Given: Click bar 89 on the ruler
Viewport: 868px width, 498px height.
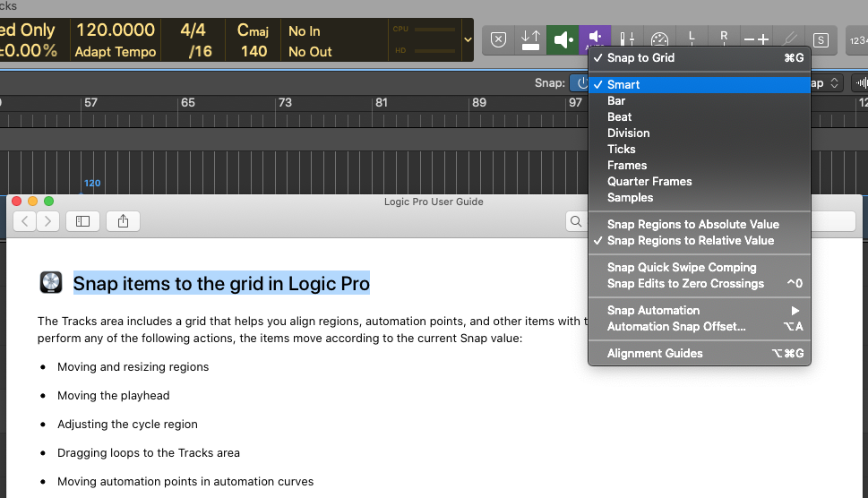Looking at the screenshot, I should click(x=479, y=102).
